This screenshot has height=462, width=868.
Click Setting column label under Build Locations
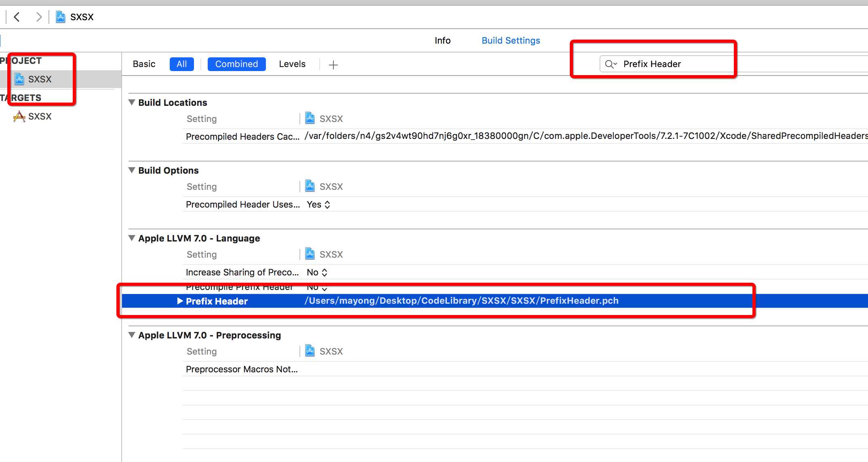click(x=202, y=119)
